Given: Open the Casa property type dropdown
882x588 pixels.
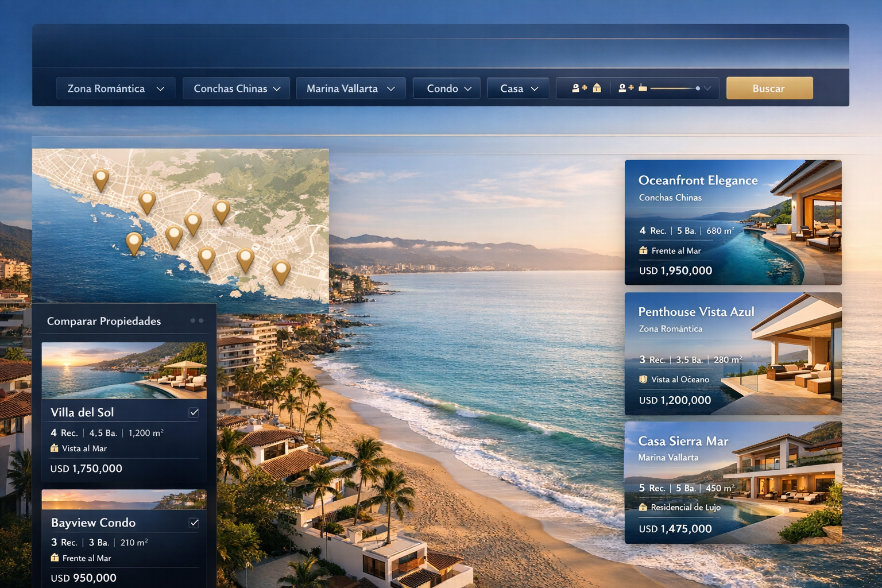Looking at the screenshot, I should [x=518, y=88].
